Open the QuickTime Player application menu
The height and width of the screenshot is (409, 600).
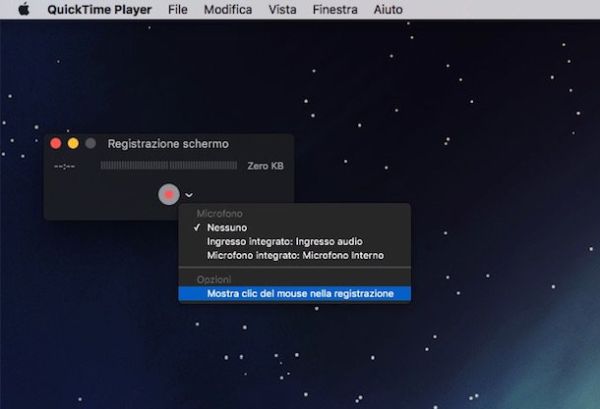point(99,10)
